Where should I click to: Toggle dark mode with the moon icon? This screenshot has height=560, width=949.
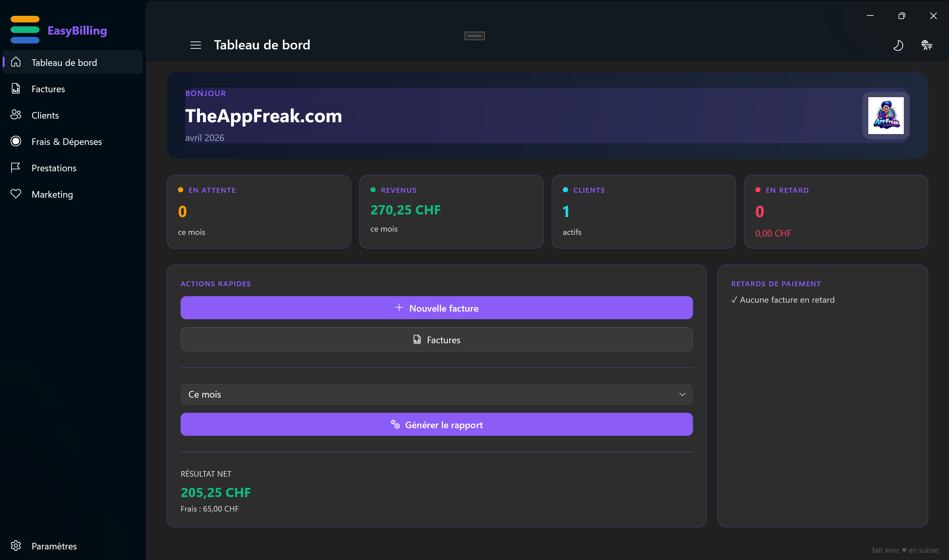click(x=898, y=45)
